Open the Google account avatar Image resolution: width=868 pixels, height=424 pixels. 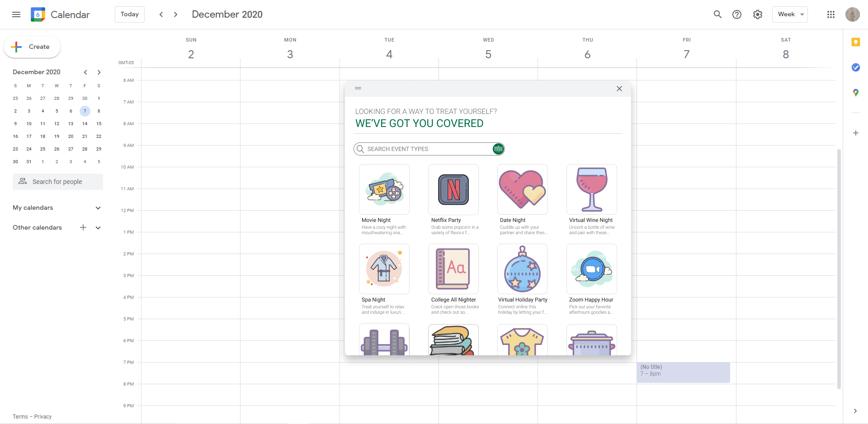click(853, 14)
